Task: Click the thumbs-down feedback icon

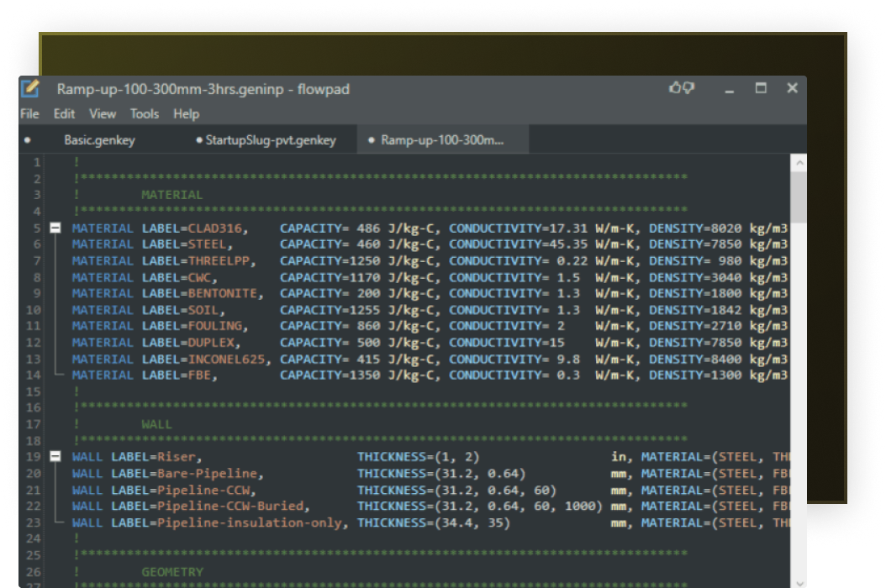Action: (x=688, y=88)
